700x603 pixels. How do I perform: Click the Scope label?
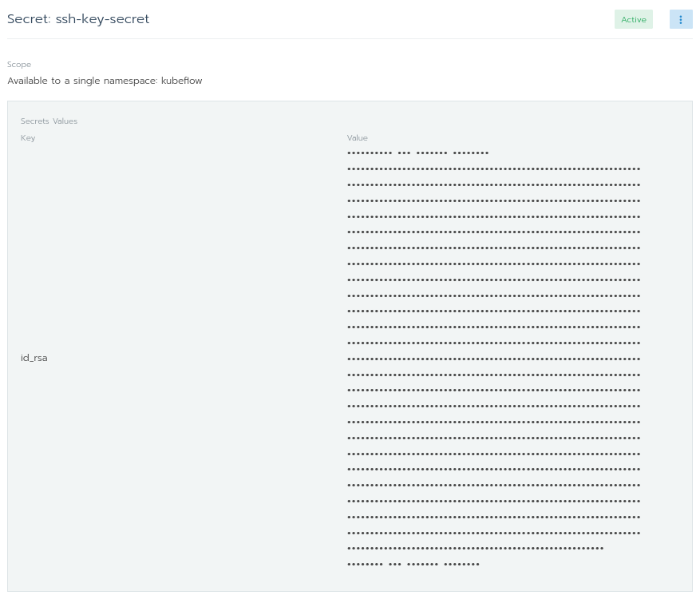pyautogui.click(x=19, y=64)
